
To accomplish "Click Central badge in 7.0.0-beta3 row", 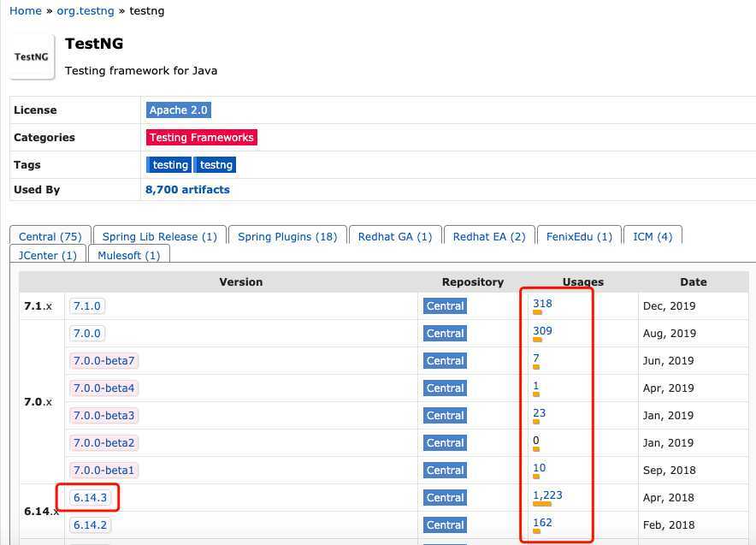I will (x=445, y=415).
